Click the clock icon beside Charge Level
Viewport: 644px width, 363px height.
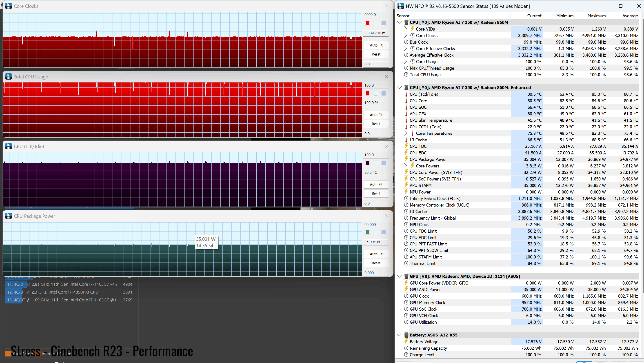point(406,354)
